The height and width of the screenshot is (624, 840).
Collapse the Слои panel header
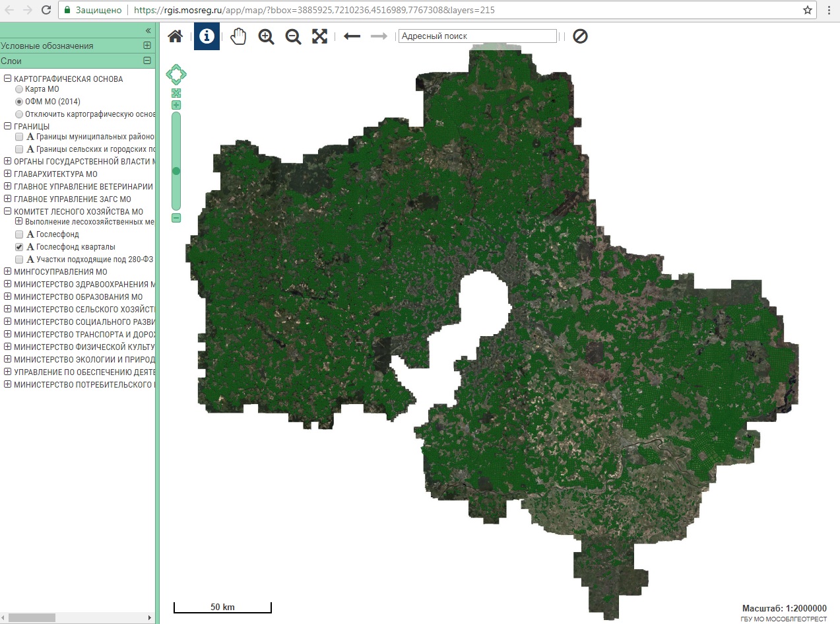(x=147, y=61)
